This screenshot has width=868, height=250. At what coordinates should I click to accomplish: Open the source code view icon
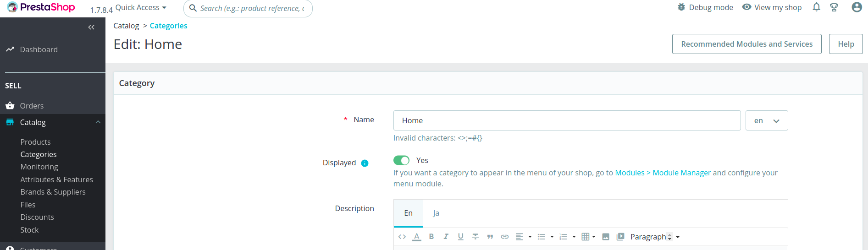[x=402, y=237]
